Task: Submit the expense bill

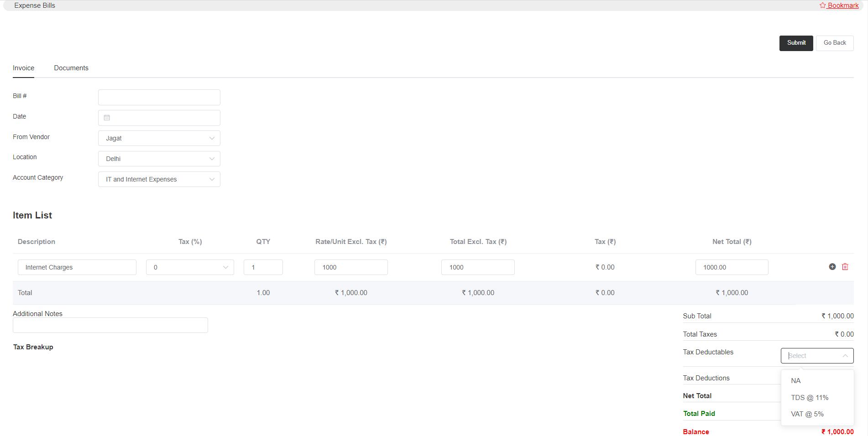Action: (796, 42)
